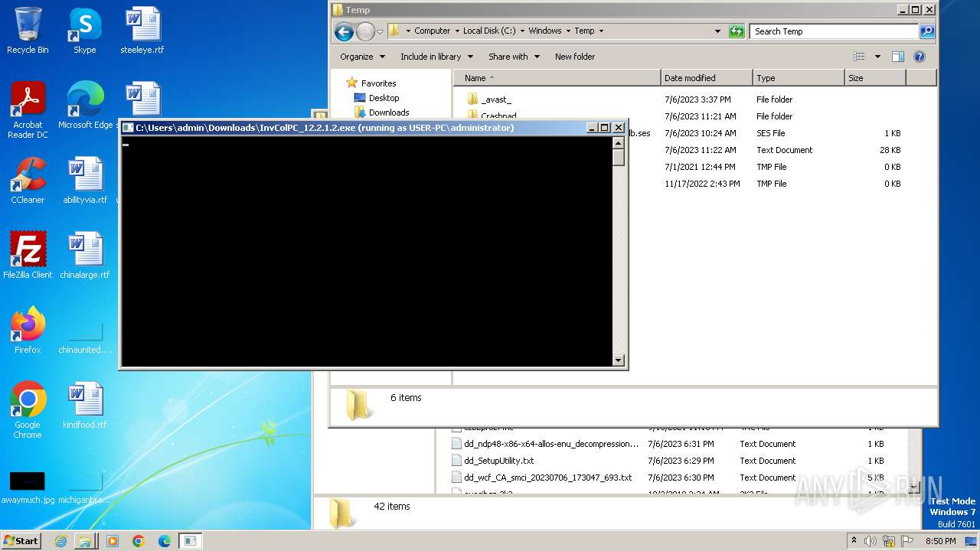Click the volume icon in the system tray
980x551 pixels.
(871, 541)
